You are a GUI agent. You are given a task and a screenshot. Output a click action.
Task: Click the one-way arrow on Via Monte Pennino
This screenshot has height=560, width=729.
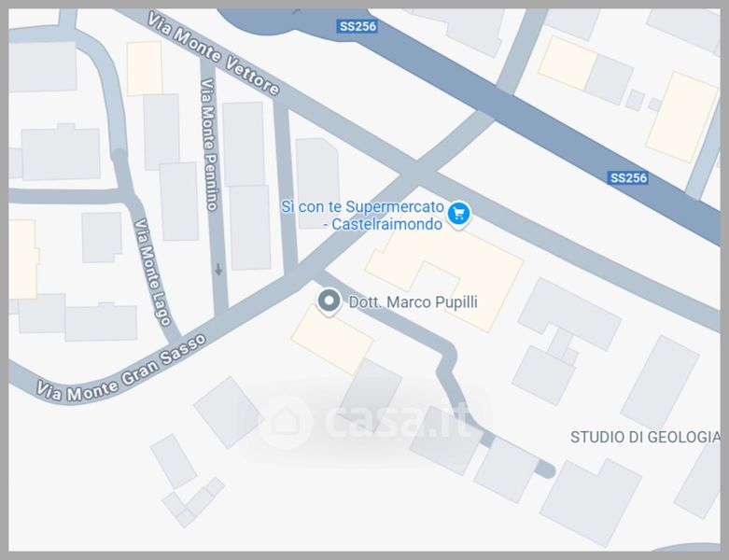218,269
